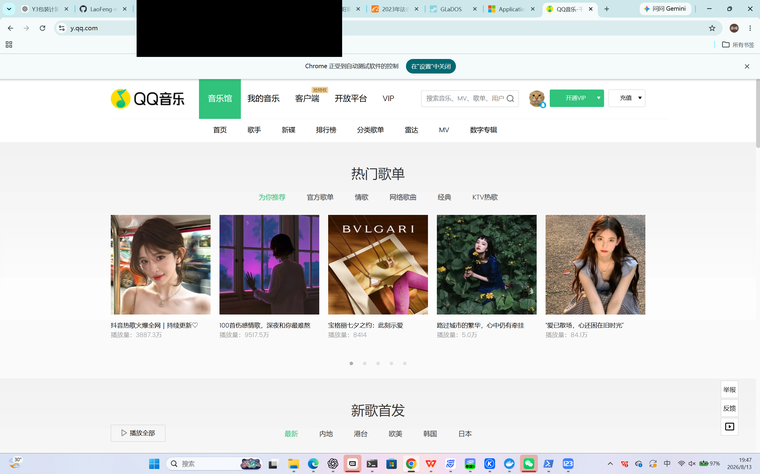Open File Explorer from the taskbar
Screen dimensions: 760x474
click(x=293, y=464)
